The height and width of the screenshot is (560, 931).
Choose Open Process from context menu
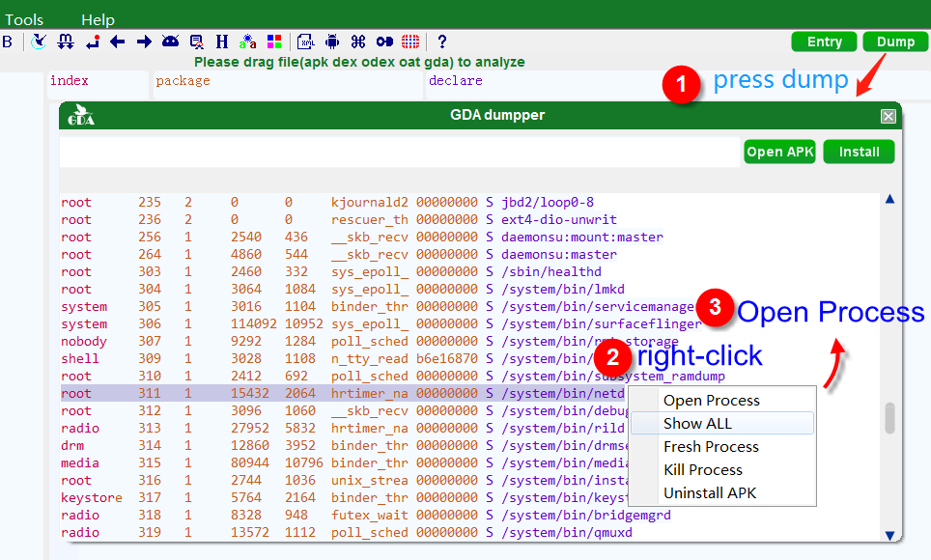[x=722, y=401]
